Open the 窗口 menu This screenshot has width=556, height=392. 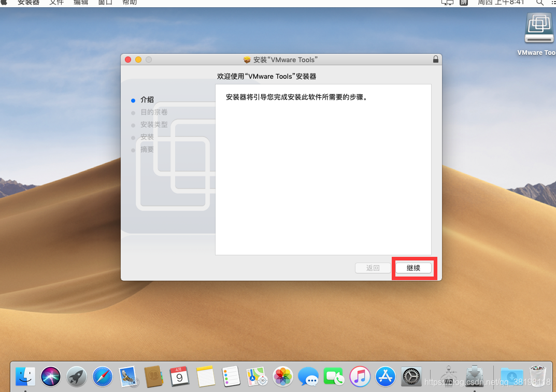point(105,3)
